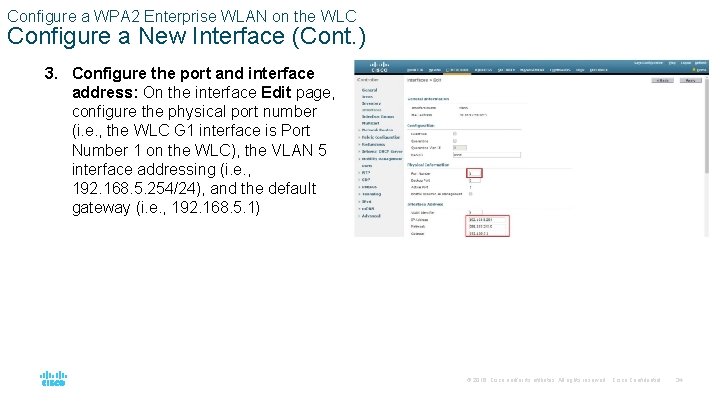Image resolution: width=720 pixels, height=405 pixels.
Task: Click the Save Configuration link
Action: pos(648,63)
